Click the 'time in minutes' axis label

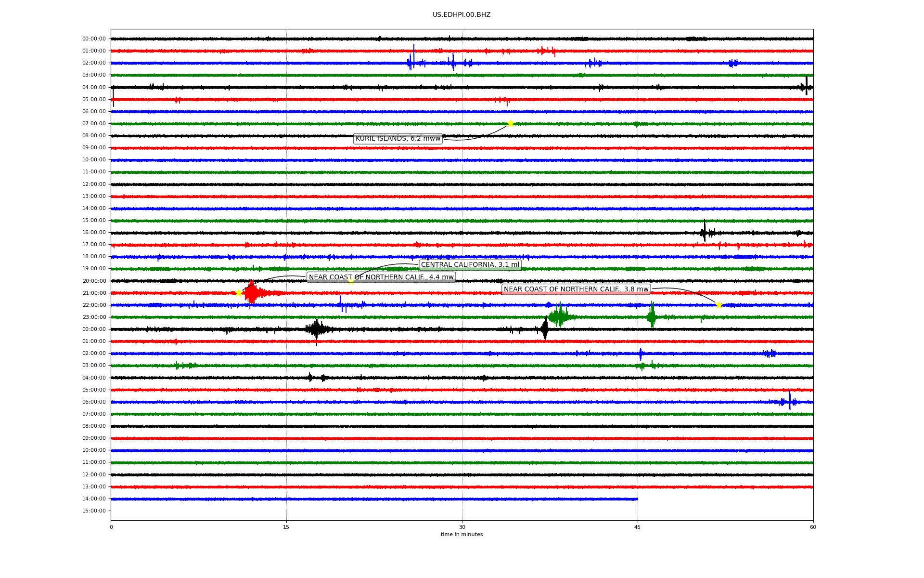coord(461,534)
